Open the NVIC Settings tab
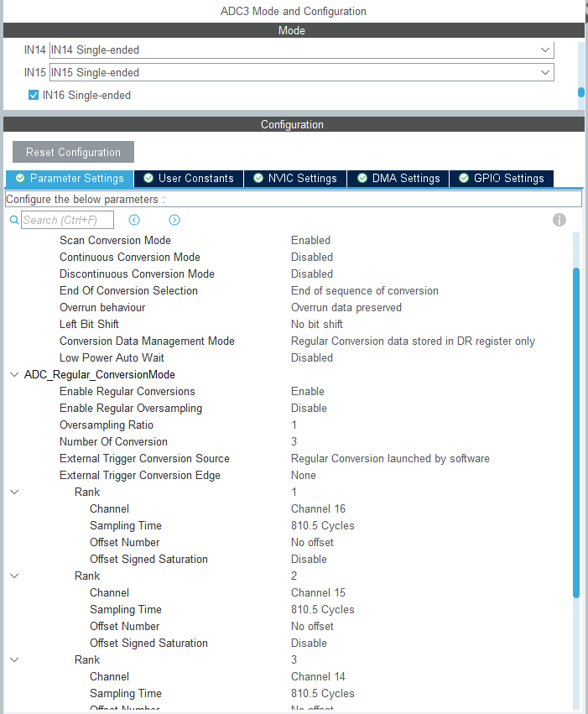Image resolution: width=588 pixels, height=714 pixels. [x=295, y=178]
